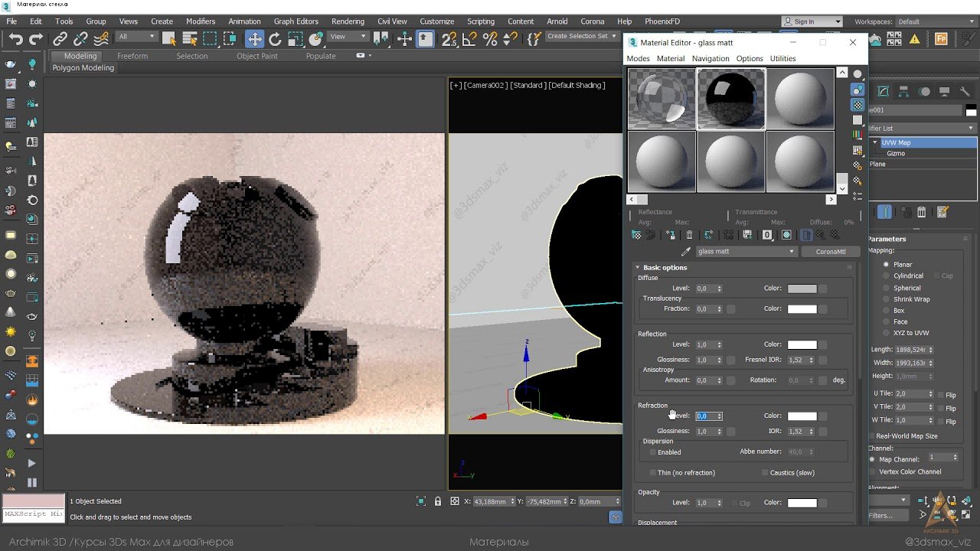Check the Thin (no refraction) option

pos(652,473)
